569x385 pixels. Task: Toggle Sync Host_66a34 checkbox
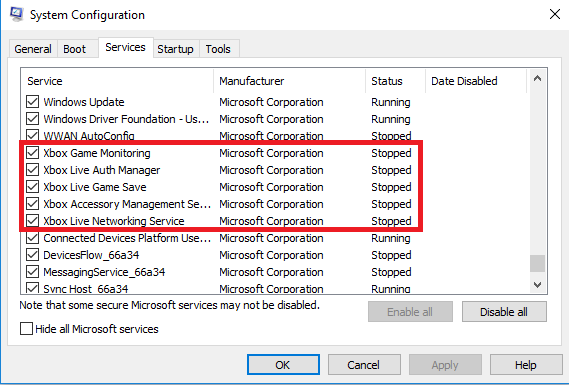[33, 288]
